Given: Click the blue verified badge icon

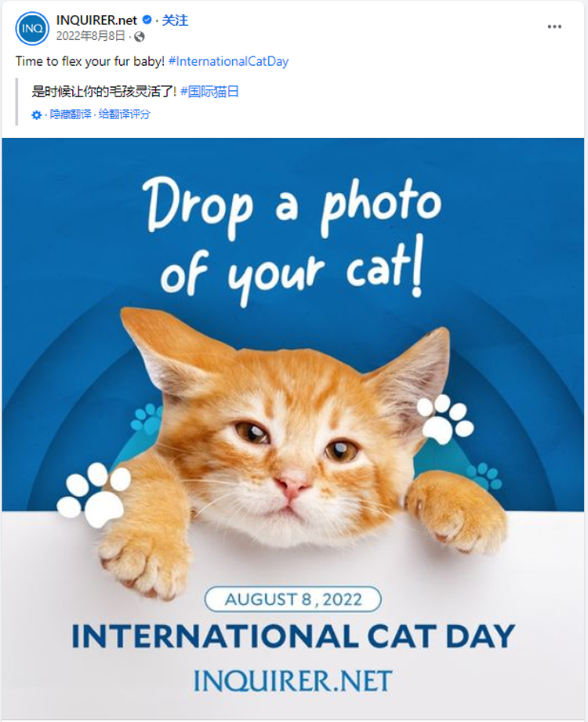Looking at the screenshot, I should [x=147, y=20].
